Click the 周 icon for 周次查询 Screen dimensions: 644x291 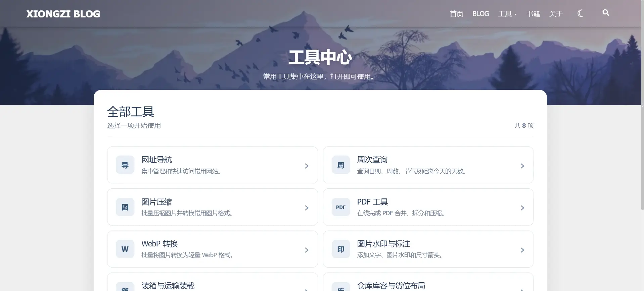point(341,165)
